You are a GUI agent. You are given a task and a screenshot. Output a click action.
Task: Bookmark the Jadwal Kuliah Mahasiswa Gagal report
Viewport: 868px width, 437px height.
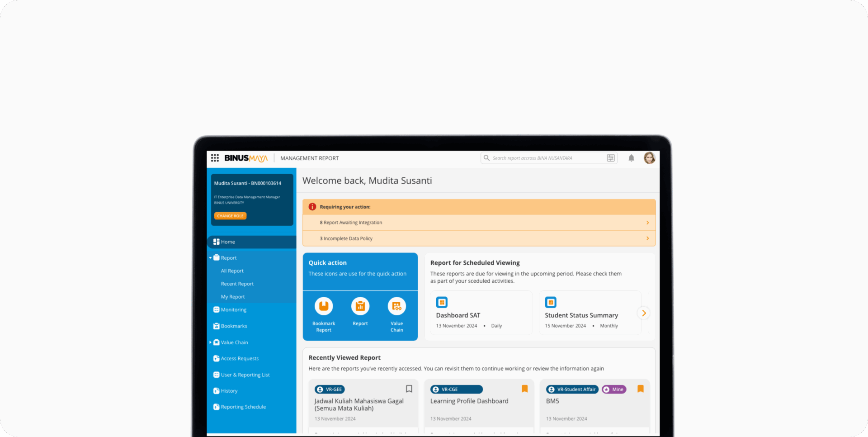tap(409, 389)
